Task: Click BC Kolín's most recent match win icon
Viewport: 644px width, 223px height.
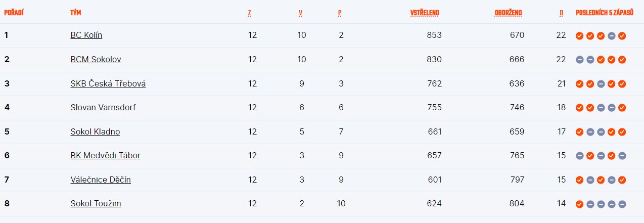Action: point(622,35)
